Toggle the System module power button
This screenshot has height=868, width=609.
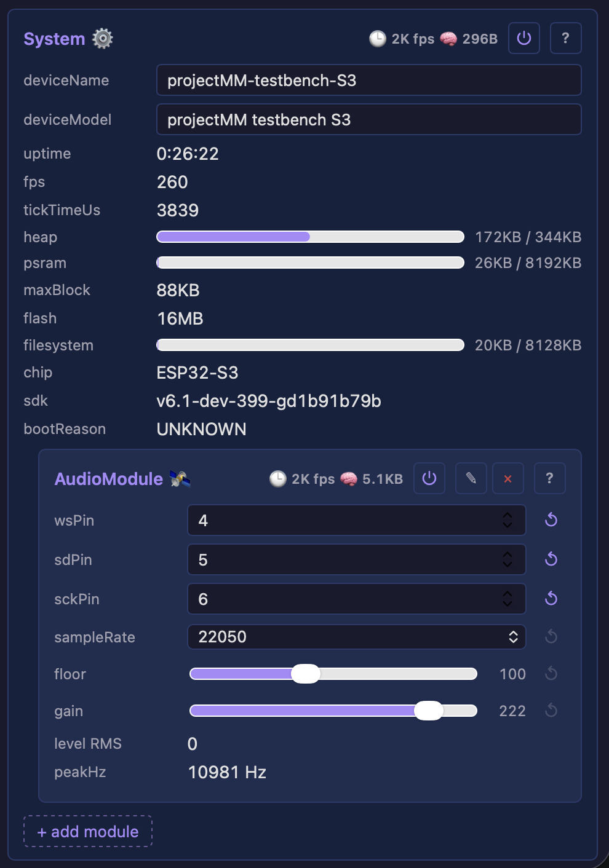[x=524, y=38]
